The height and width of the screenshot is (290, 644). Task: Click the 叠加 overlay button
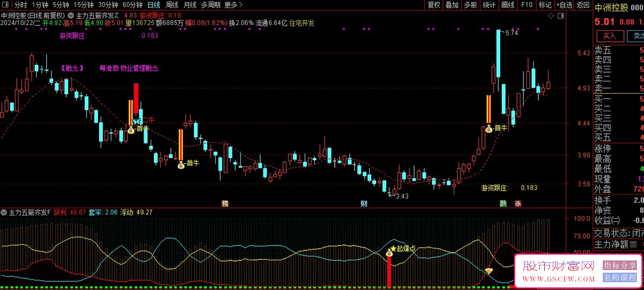pos(452,5)
